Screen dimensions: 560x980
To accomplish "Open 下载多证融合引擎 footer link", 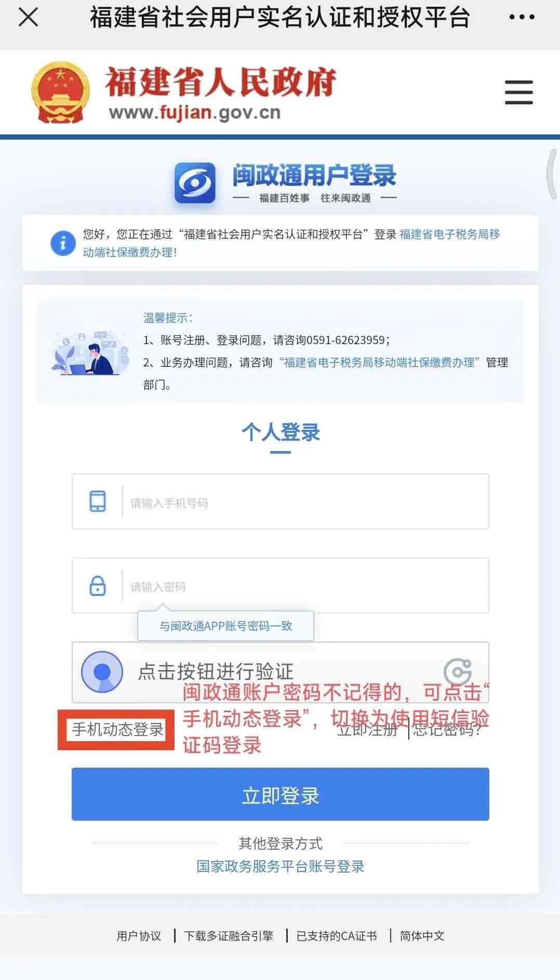I will click(x=229, y=936).
